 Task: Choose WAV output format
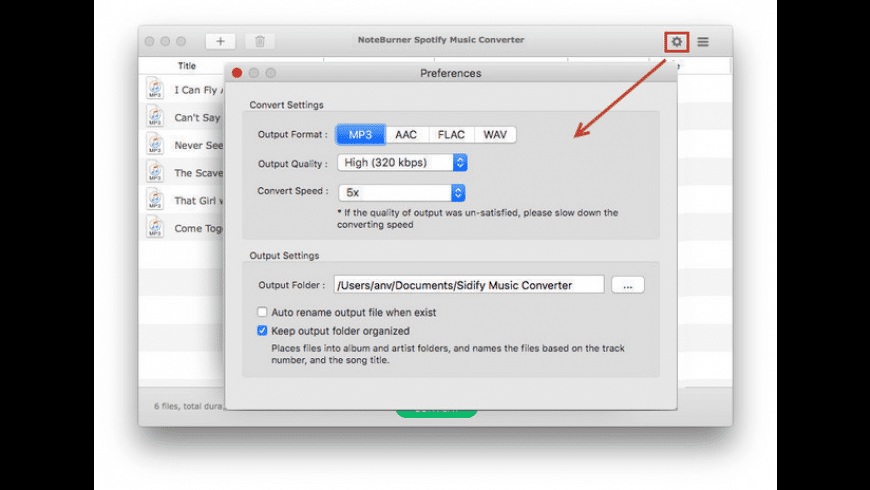[x=495, y=135]
